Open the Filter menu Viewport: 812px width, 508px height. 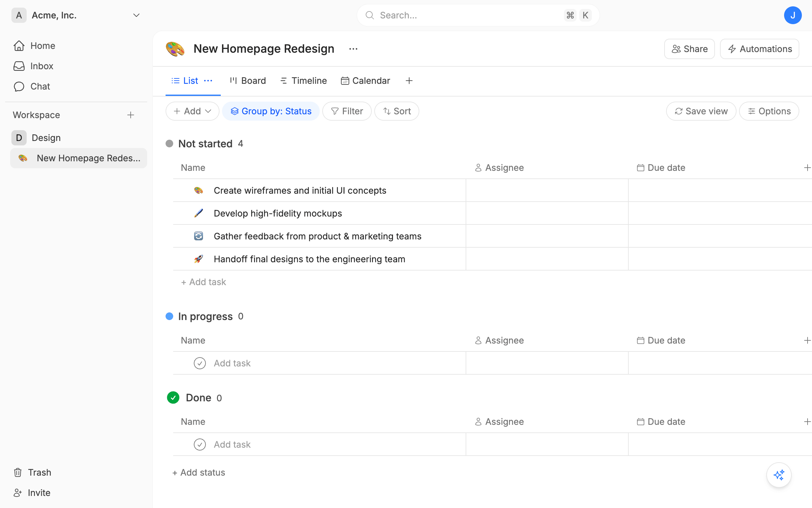(347, 111)
